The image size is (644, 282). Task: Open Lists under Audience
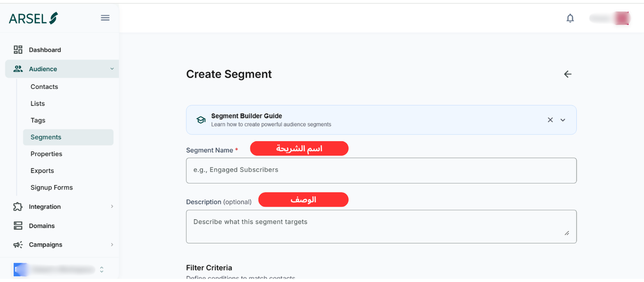[x=38, y=104]
